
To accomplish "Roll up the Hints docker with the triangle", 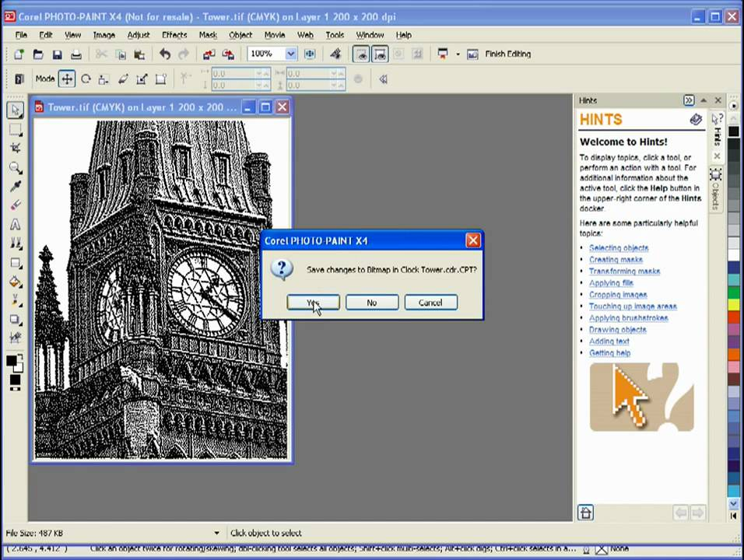I will coord(704,100).
